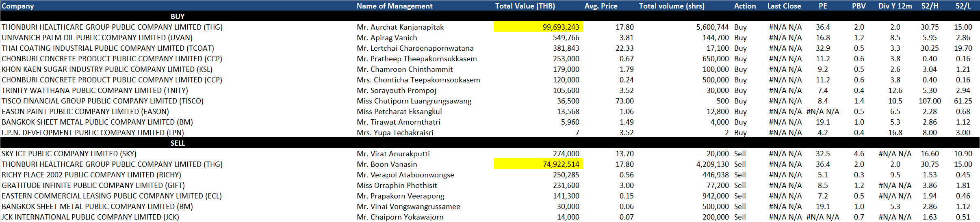Click Mrs. Yupa Techakraisri cell

tap(395, 133)
